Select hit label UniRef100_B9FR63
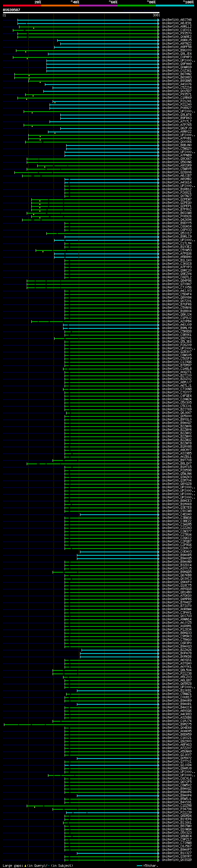 coord(177,118)
